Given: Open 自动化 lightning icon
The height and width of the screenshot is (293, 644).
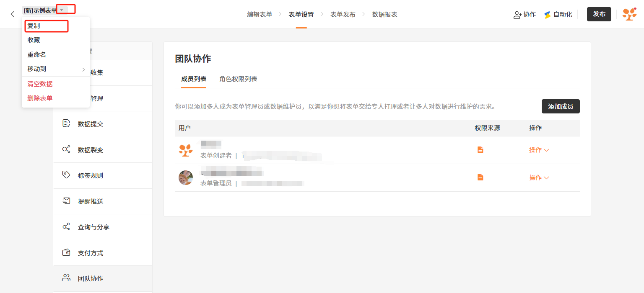Looking at the screenshot, I should point(548,15).
